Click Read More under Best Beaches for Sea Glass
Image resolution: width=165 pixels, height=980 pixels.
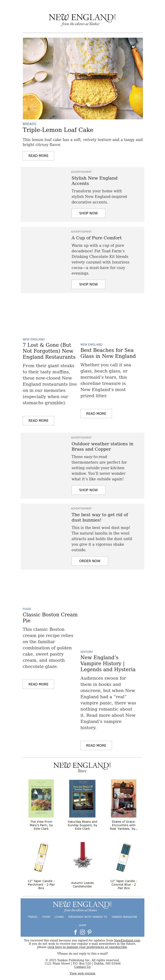pos(96,414)
